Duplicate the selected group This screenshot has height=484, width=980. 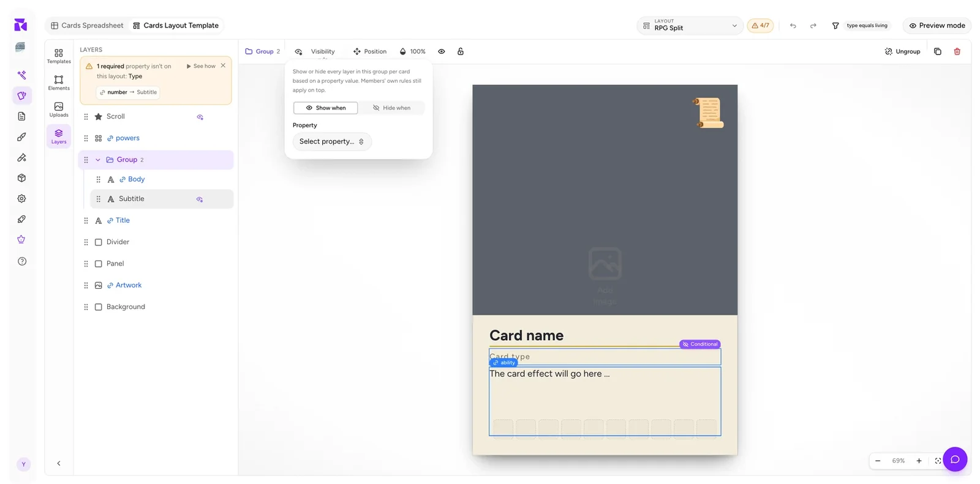937,52
